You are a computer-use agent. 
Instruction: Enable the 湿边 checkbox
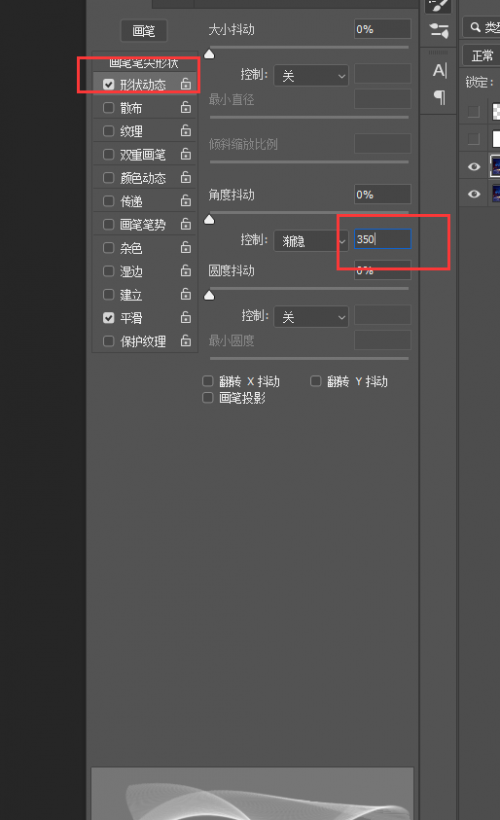tap(109, 271)
